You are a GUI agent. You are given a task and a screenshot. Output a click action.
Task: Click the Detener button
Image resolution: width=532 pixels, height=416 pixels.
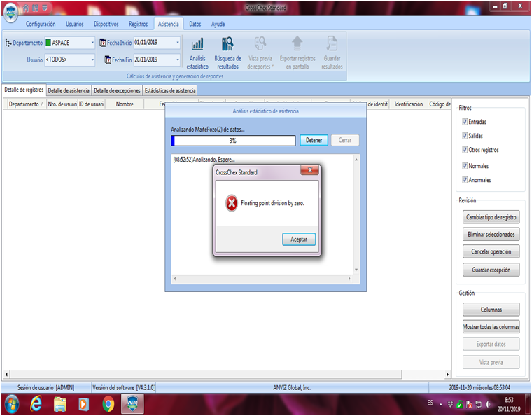tap(314, 140)
